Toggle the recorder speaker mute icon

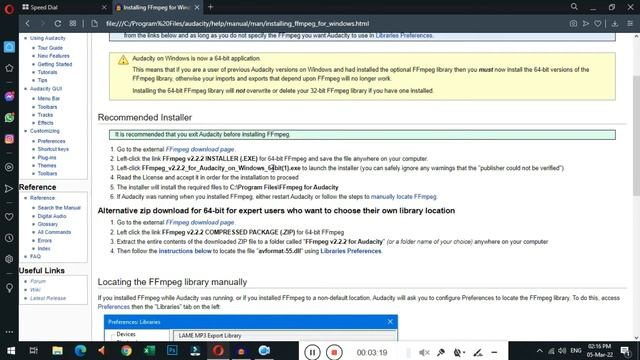point(424,352)
